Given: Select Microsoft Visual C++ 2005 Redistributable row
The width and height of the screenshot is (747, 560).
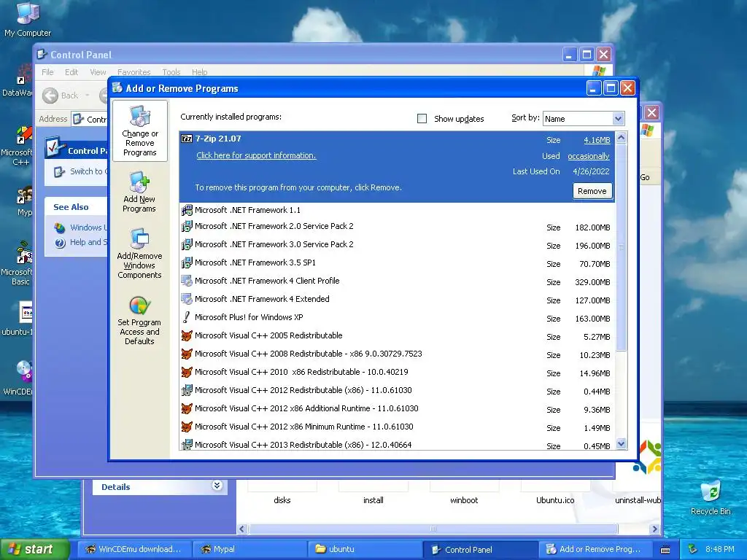Looking at the screenshot, I should [x=398, y=335].
